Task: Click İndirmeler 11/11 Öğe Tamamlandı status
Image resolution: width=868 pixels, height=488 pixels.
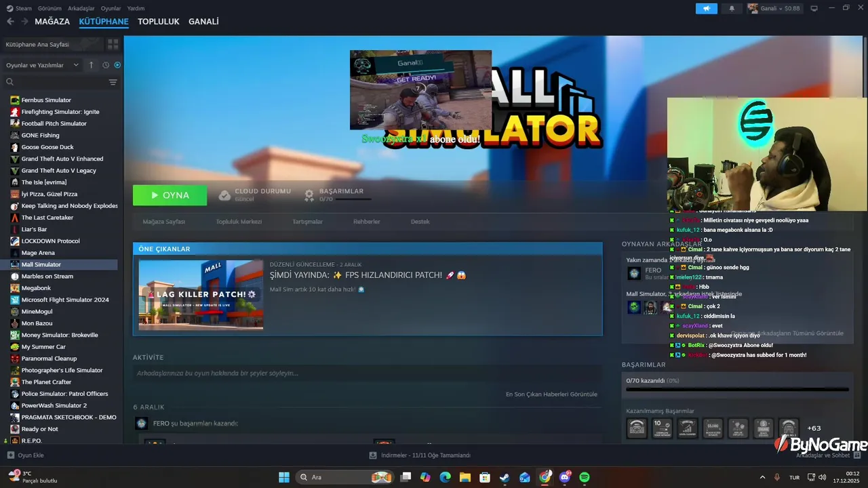Action: point(425,455)
